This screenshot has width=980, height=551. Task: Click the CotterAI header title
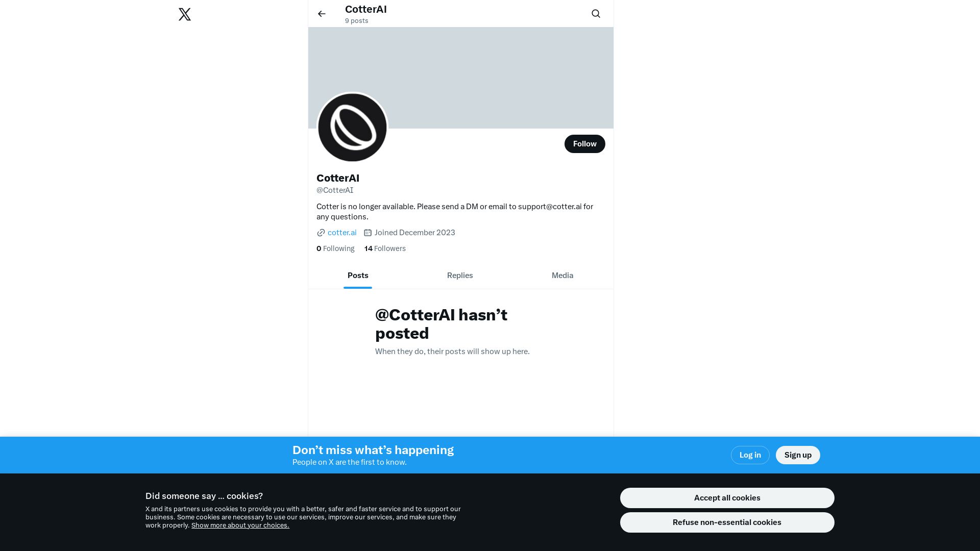pos(366,9)
